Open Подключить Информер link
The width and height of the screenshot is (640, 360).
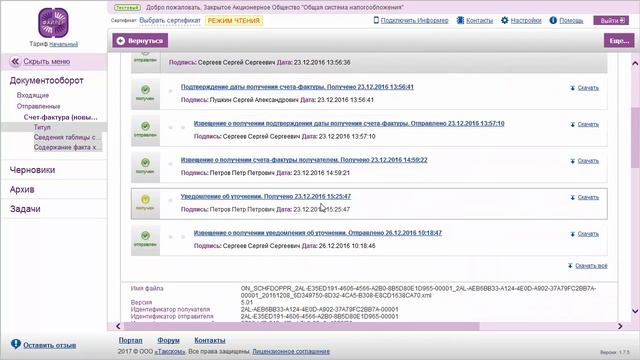[x=414, y=20]
